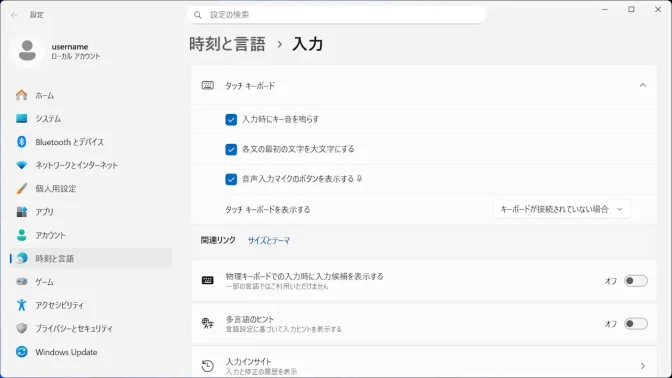Click the タッチ キーボード keyboard icon

[208, 85]
